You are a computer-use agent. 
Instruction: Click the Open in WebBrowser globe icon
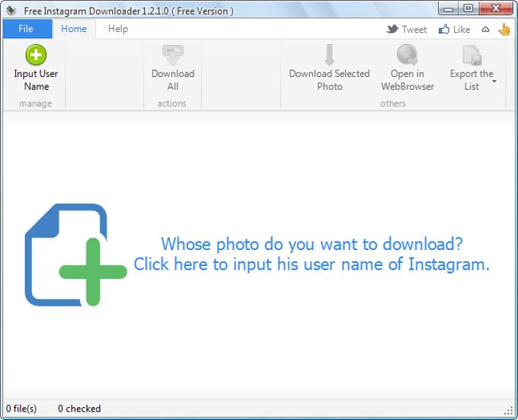[408, 55]
